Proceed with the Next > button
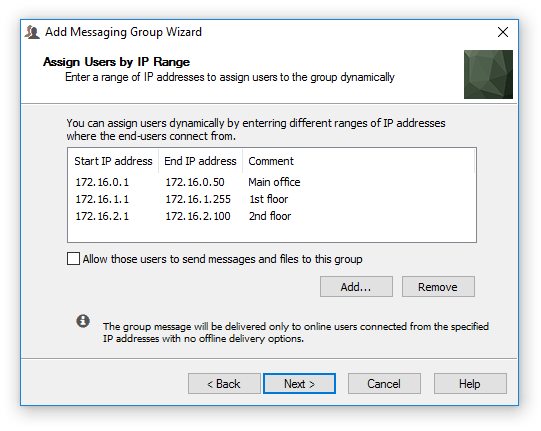The height and width of the screenshot is (431, 541). 299,383
